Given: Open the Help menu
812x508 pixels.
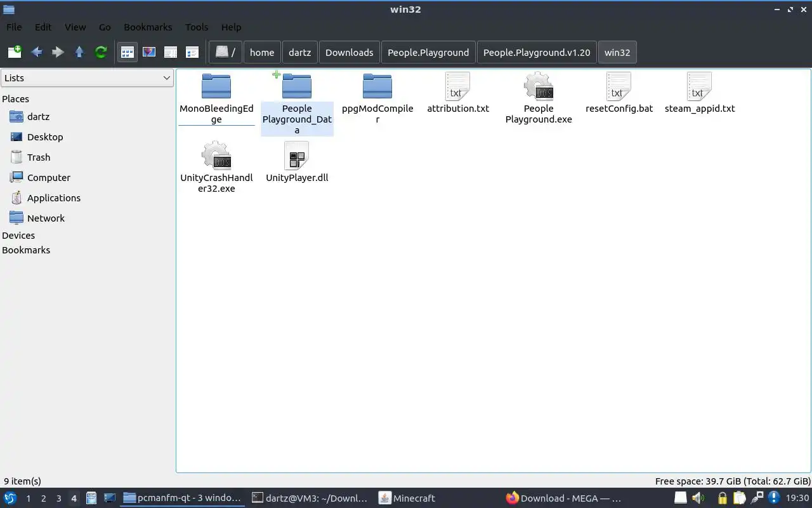Looking at the screenshot, I should 231,27.
